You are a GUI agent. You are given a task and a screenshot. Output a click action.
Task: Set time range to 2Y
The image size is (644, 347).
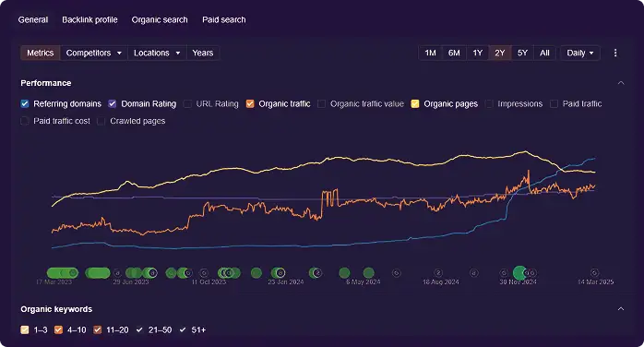click(x=499, y=53)
